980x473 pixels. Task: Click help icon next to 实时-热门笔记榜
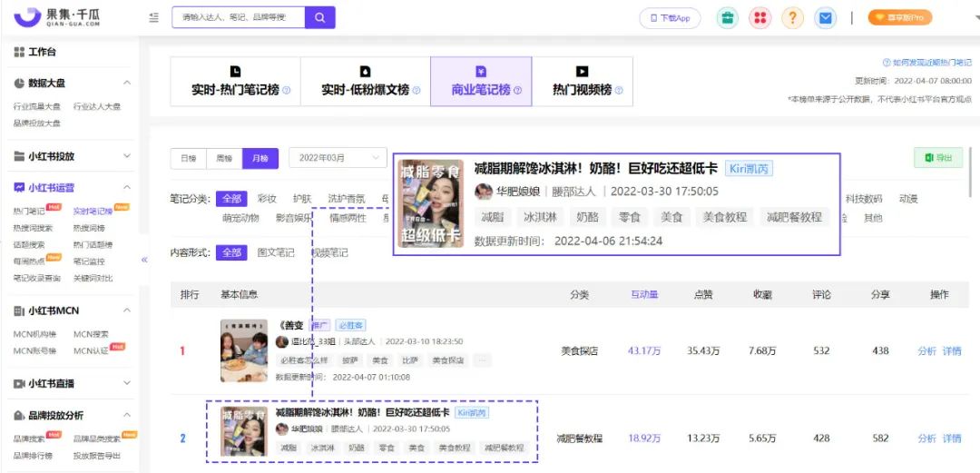coord(286,90)
